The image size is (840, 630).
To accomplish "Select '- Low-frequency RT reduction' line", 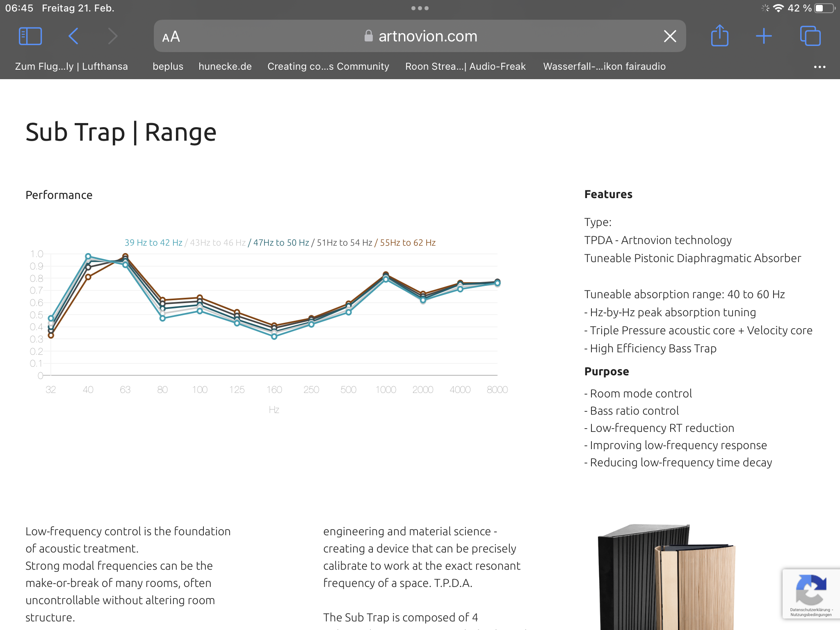I will [659, 428].
